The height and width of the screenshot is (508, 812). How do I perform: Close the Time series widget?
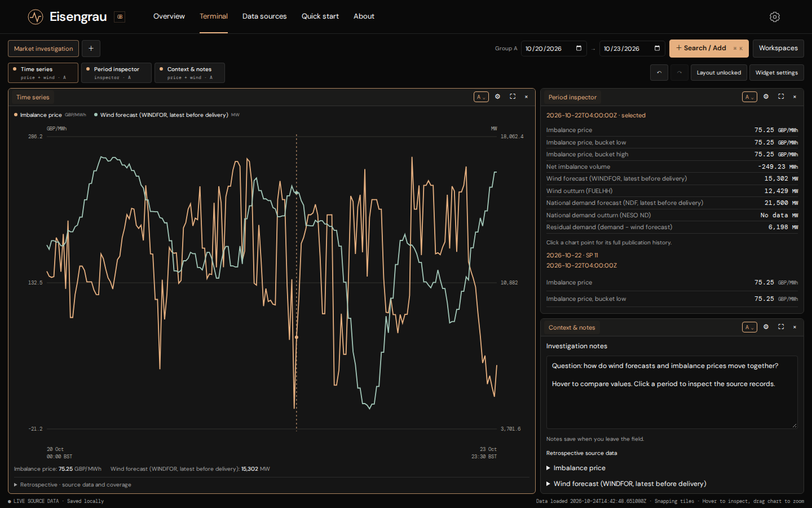(x=527, y=97)
